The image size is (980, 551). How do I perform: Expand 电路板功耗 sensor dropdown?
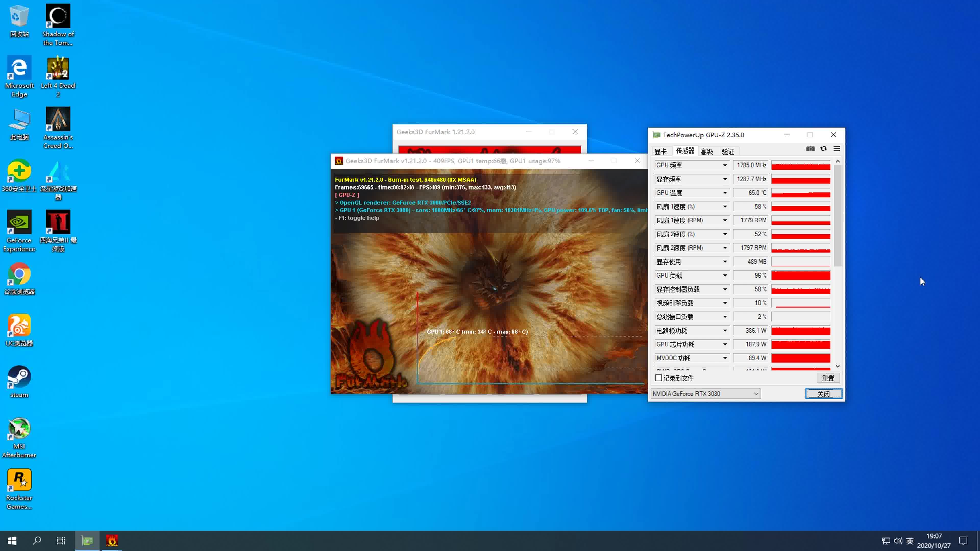pyautogui.click(x=725, y=330)
